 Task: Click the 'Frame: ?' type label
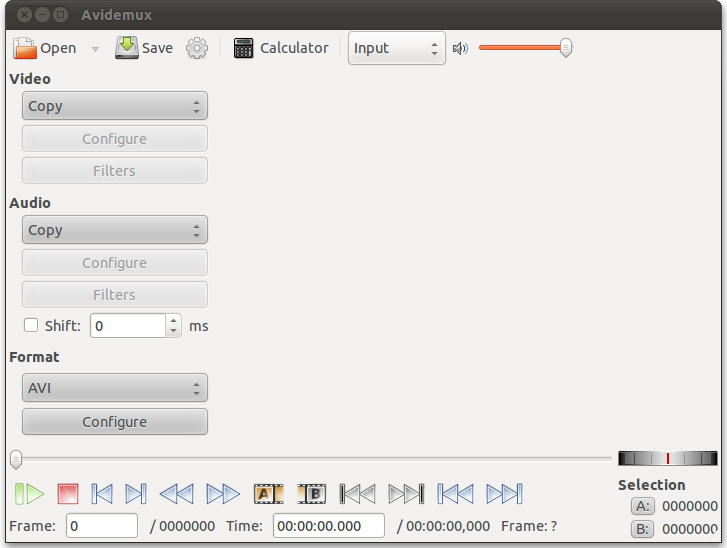click(529, 526)
